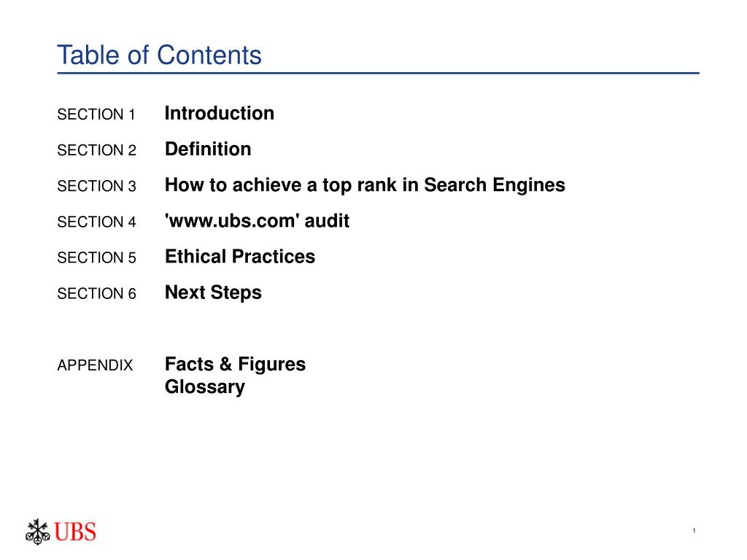Click the SECTION 6 label
747x560 pixels.
[97, 294]
